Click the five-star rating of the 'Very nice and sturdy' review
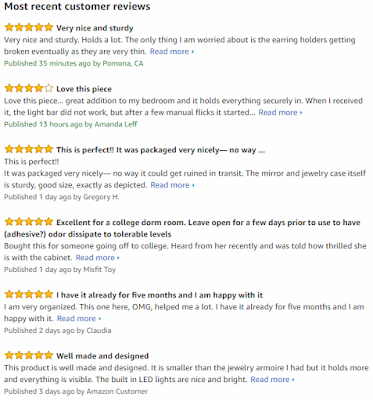373x400 pixels. 29,27
